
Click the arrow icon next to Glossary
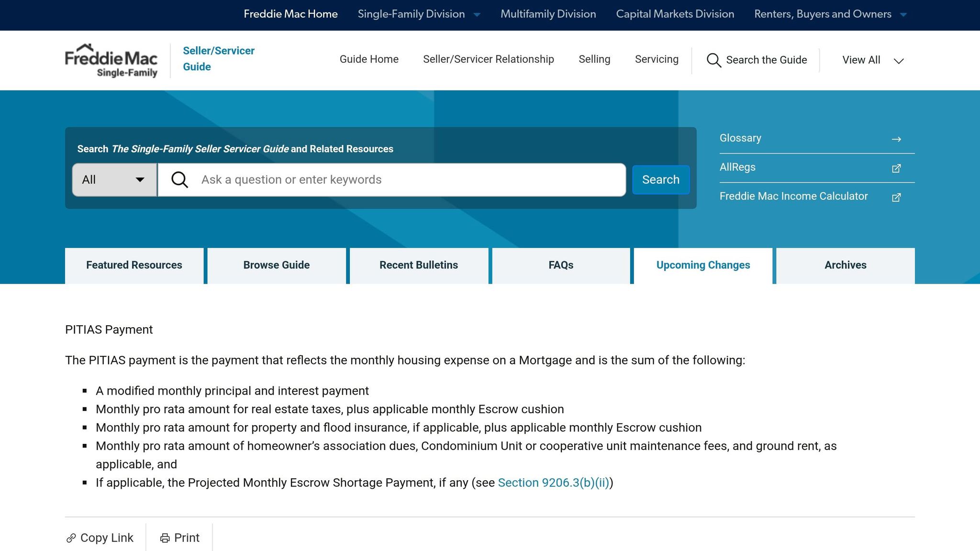coord(896,139)
